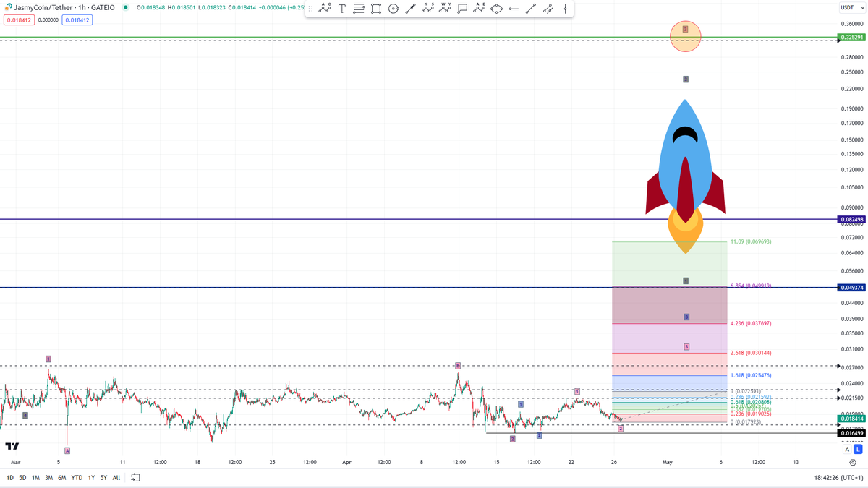The image size is (868, 488).
Task: Select the 4.236 (0.037697) Fib level
Action: pyautogui.click(x=751, y=323)
